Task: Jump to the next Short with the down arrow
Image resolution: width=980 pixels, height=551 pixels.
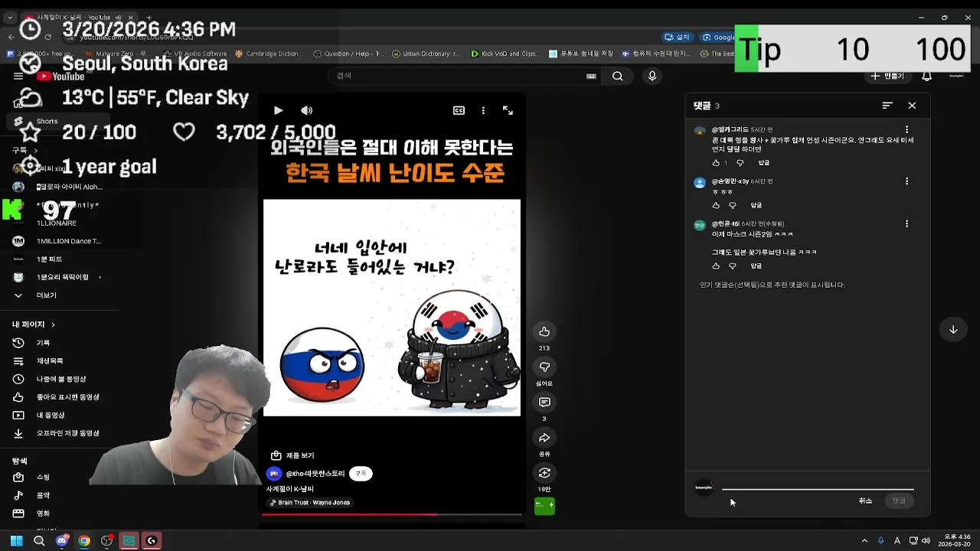Action: click(x=953, y=329)
